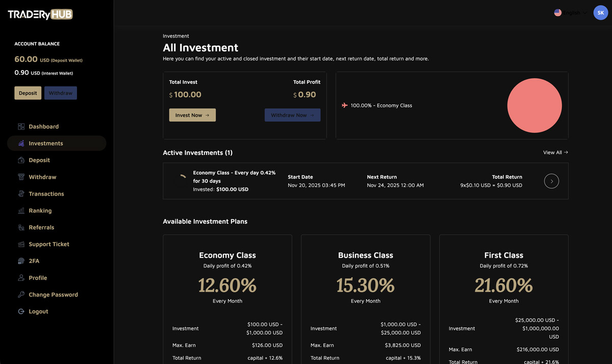Click the Deposit button under account balance
Viewport: 612px width, 364px height.
[28, 93]
